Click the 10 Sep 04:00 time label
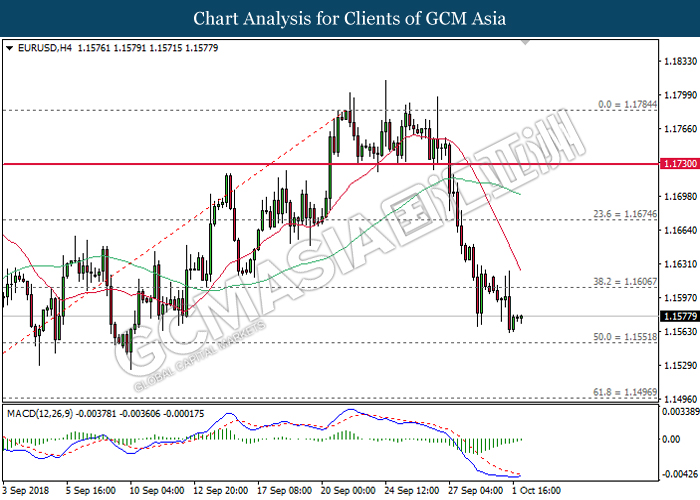Image resolution: width=700 pixels, height=500 pixels. pyautogui.click(x=157, y=491)
